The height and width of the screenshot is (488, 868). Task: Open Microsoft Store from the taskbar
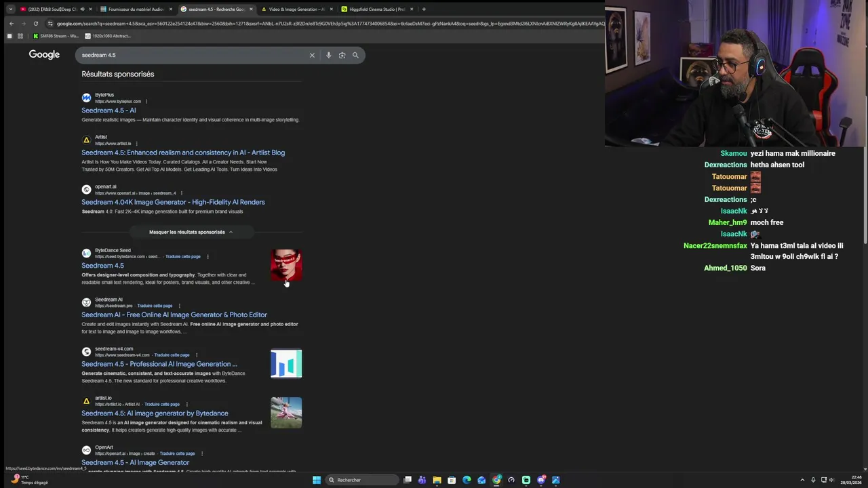click(x=452, y=480)
